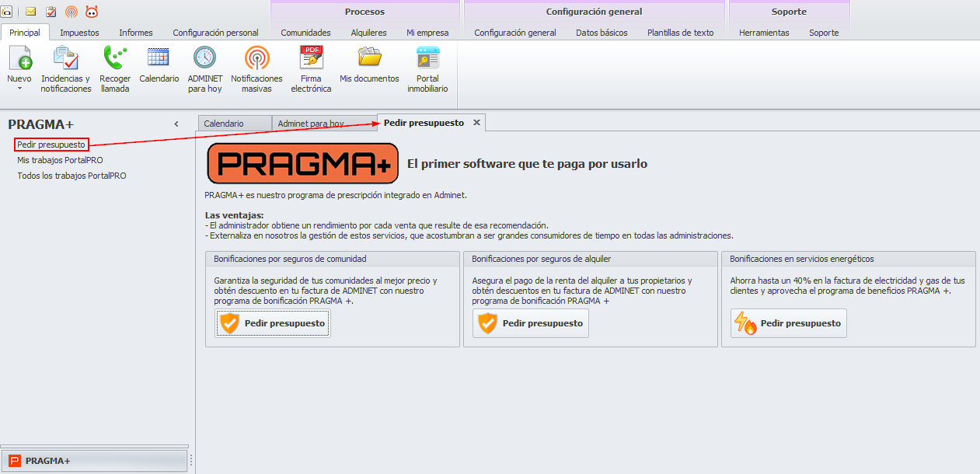Select Pedir presupuesto in the sidebar
The height and width of the screenshot is (474, 980).
tap(51, 145)
